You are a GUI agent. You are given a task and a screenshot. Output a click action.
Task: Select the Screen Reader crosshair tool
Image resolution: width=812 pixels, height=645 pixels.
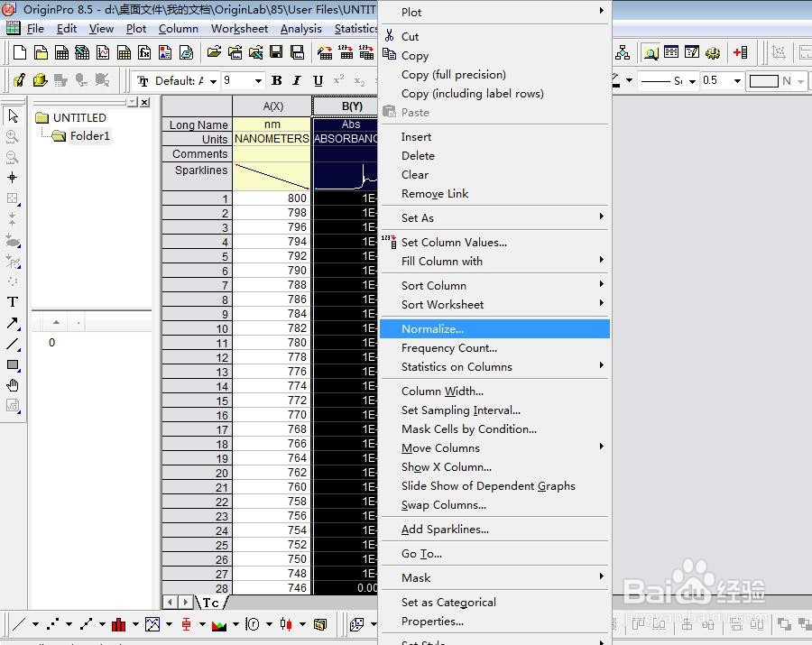(x=13, y=178)
